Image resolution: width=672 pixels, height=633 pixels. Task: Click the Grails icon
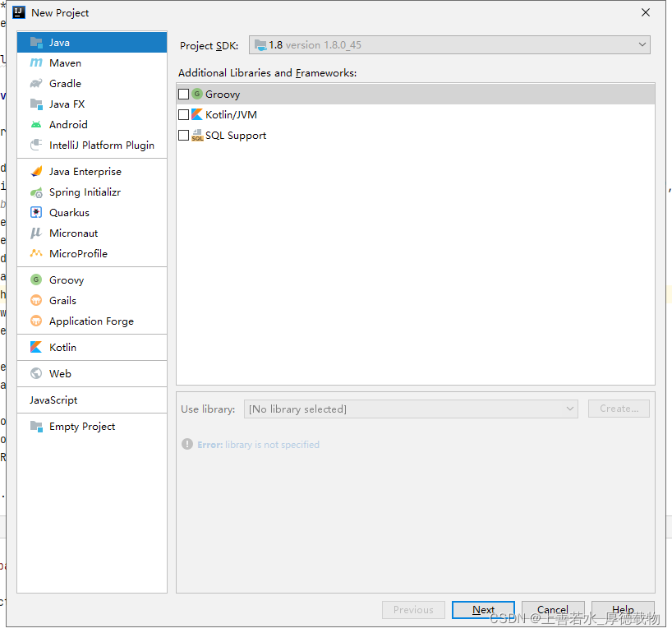[x=36, y=301]
